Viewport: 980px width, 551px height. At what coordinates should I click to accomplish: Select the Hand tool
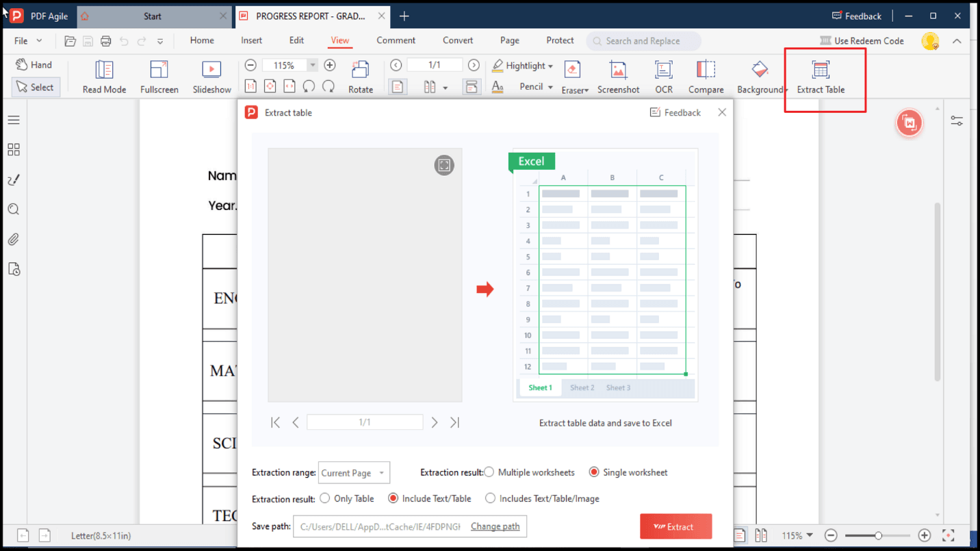34,65
